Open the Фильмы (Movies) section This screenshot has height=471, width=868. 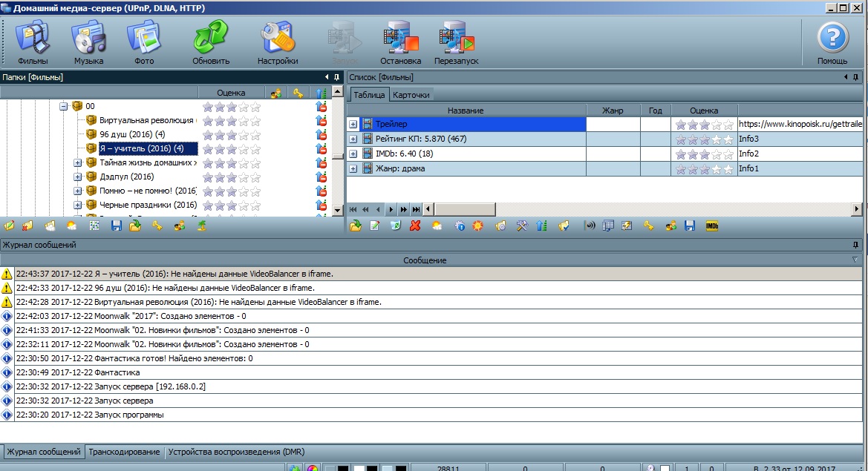(x=33, y=43)
